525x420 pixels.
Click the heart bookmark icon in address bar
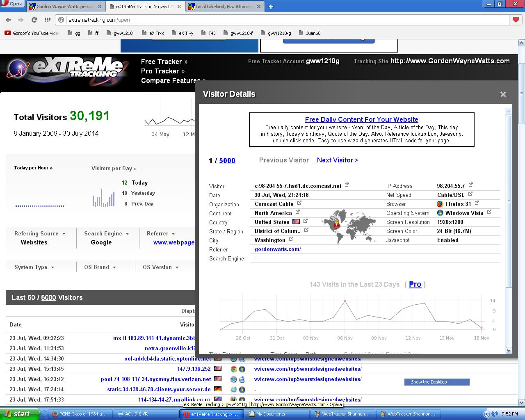click(x=516, y=20)
